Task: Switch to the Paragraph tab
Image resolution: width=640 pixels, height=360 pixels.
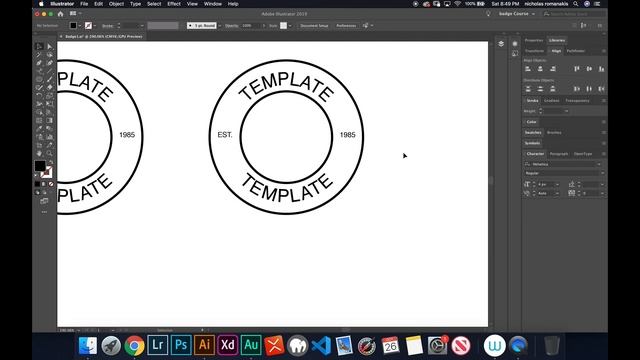Action: pos(559,154)
